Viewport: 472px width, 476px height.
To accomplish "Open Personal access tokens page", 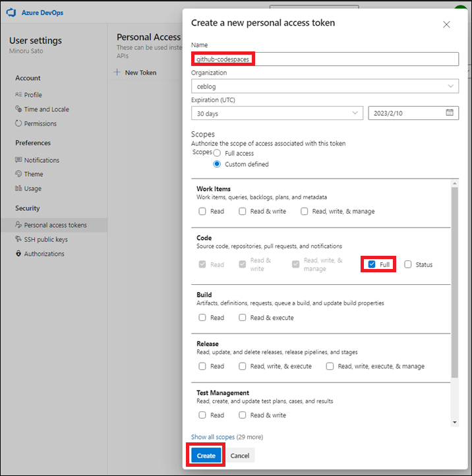I will 54,225.
